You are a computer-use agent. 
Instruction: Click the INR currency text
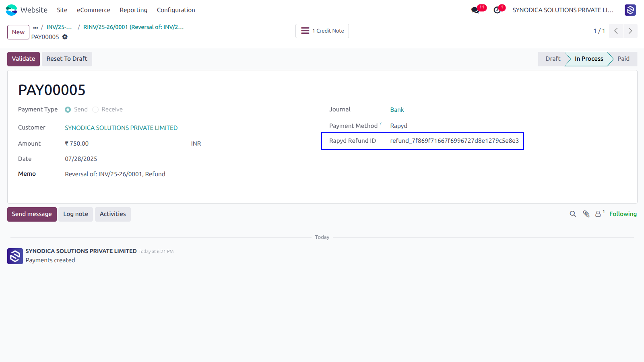click(x=196, y=144)
